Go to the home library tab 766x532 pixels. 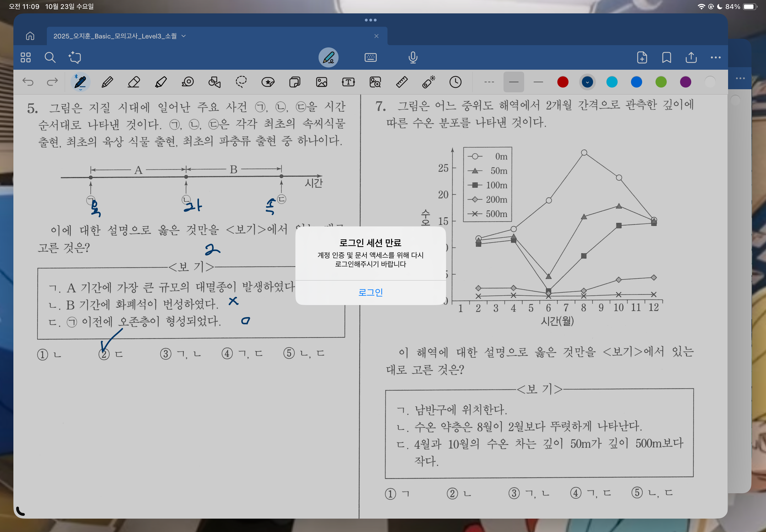point(30,36)
